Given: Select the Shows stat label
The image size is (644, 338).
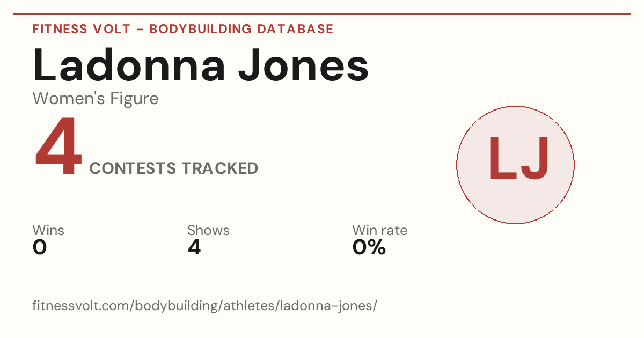Looking at the screenshot, I should coord(208,231).
